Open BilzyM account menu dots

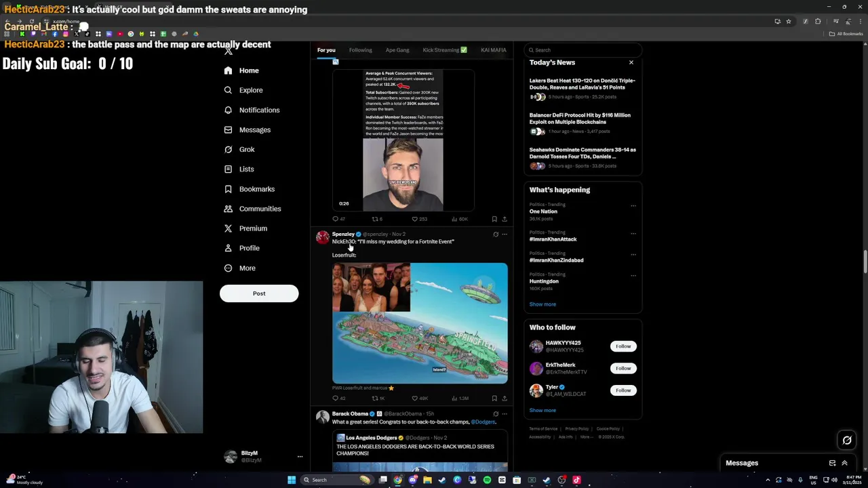pyautogui.click(x=300, y=457)
